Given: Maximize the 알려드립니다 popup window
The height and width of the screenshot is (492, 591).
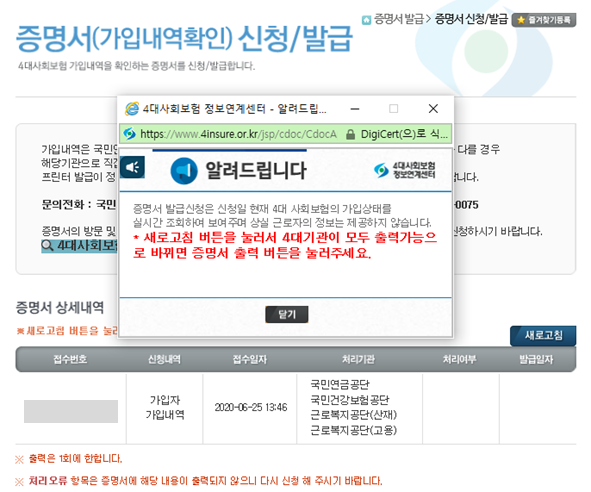Looking at the screenshot, I should click(393, 109).
